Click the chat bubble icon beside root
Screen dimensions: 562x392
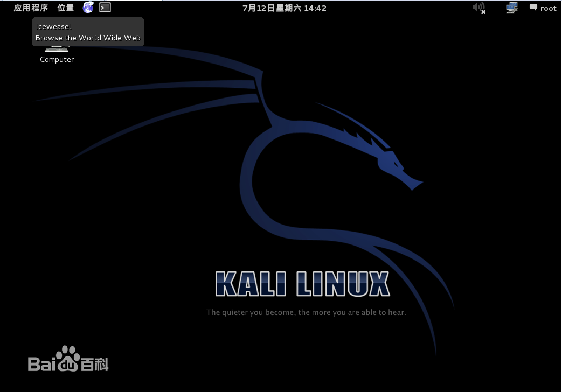(533, 8)
